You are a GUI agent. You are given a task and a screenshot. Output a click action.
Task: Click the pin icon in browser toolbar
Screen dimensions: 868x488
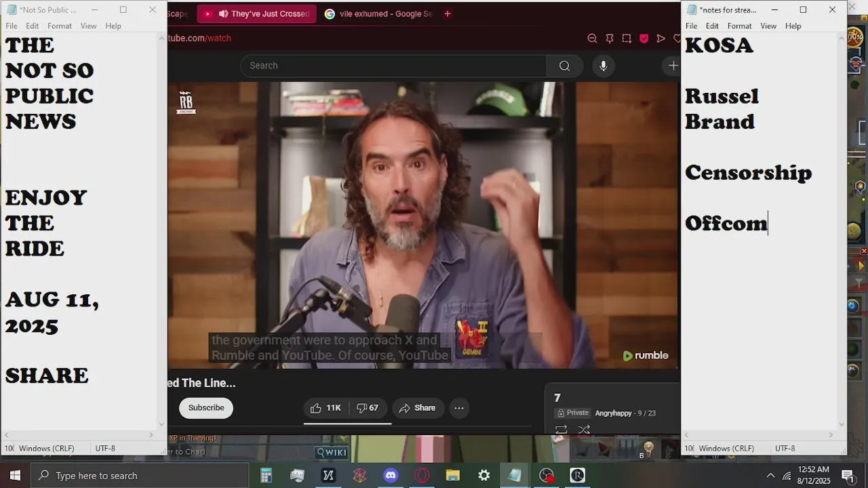point(610,39)
